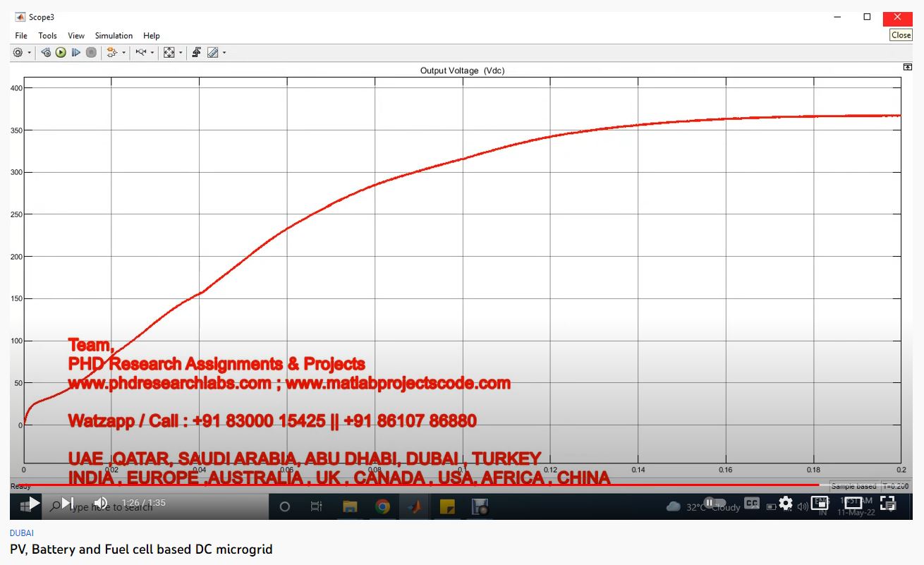Click the 32°C Cloudy weather widget
This screenshot has height=565, width=924.
coord(703,506)
